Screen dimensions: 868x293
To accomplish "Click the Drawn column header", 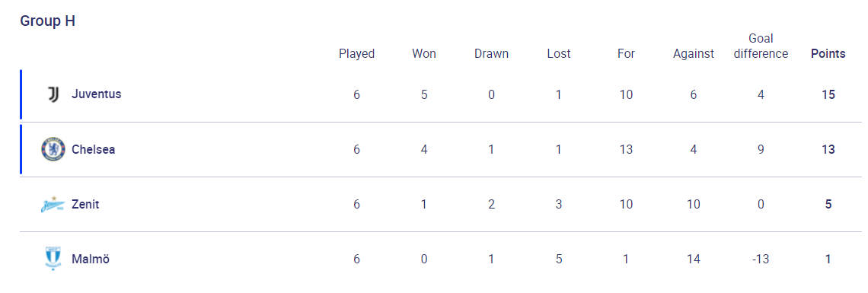I will tap(492, 53).
